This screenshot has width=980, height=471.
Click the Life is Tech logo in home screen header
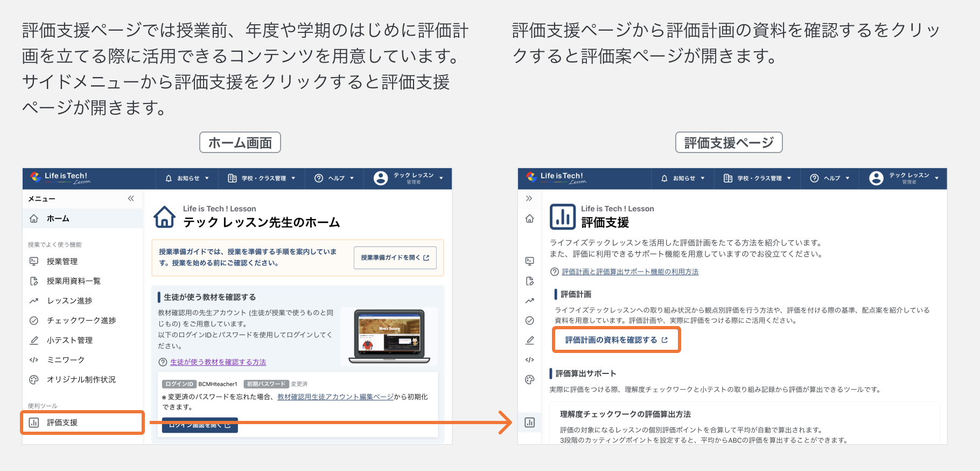click(x=60, y=178)
